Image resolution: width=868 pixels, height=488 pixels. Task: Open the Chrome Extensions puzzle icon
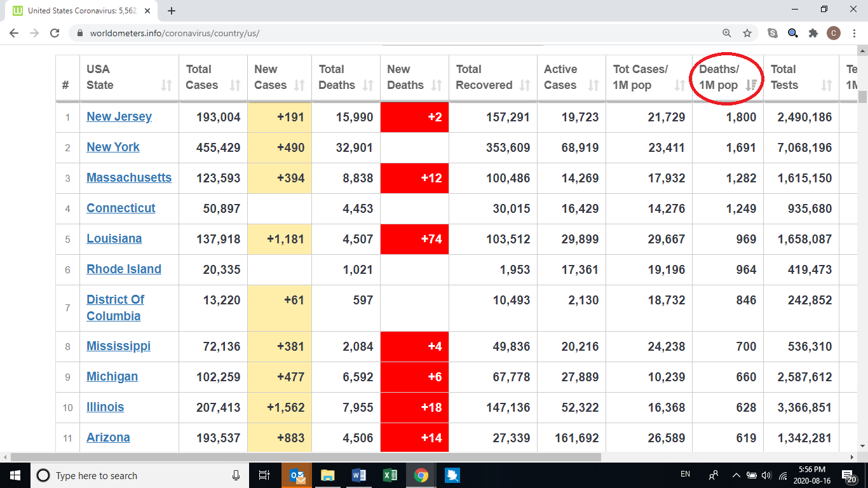(x=813, y=33)
